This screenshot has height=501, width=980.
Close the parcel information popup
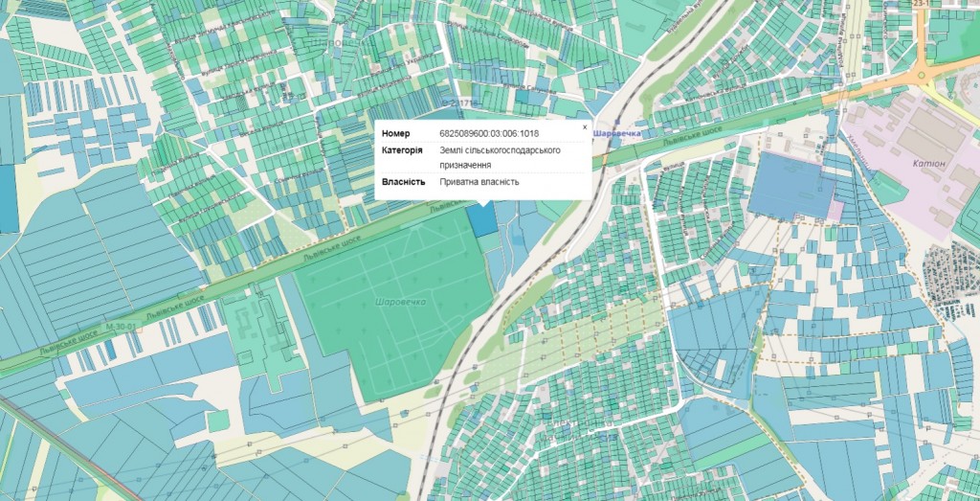click(585, 126)
